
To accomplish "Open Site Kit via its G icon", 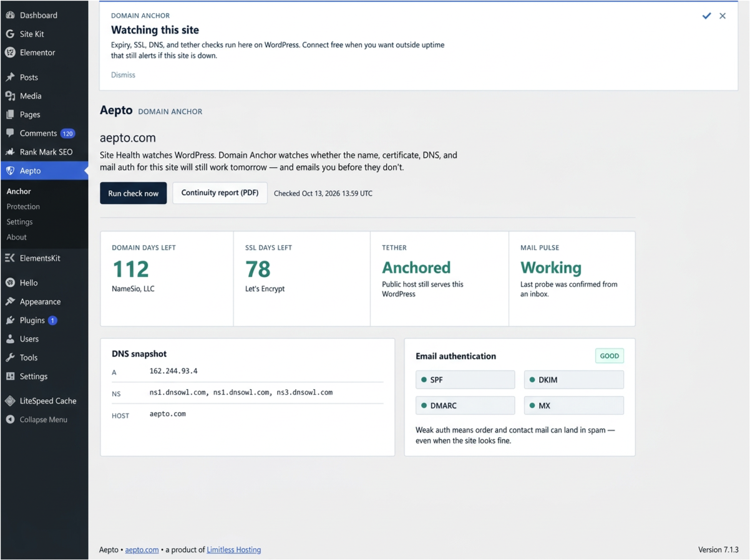I will pos(10,34).
